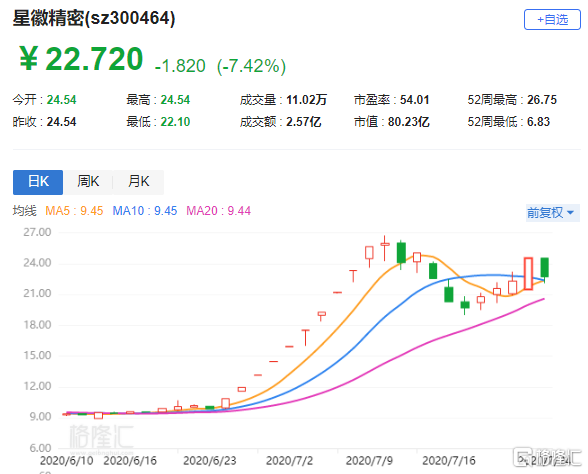Click the 15.00 y-axis price label
Screen dimensions: 588x474
(x=37, y=356)
